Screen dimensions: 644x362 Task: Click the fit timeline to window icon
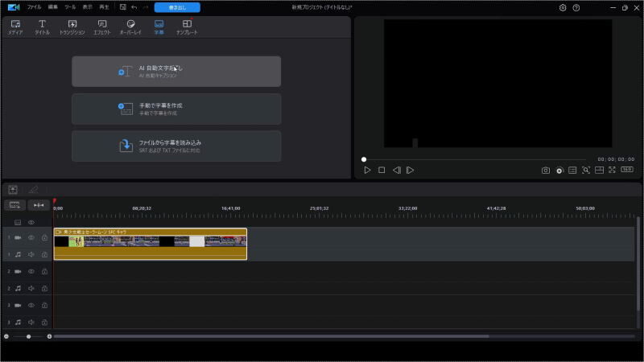pyautogui.click(x=39, y=205)
